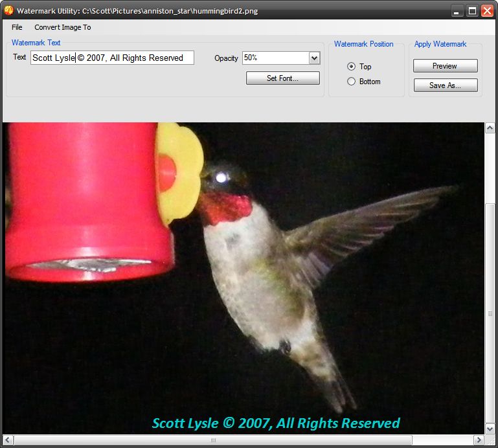The width and height of the screenshot is (498, 448).
Task: Close the Watermark Utility window
Action: 487,11
